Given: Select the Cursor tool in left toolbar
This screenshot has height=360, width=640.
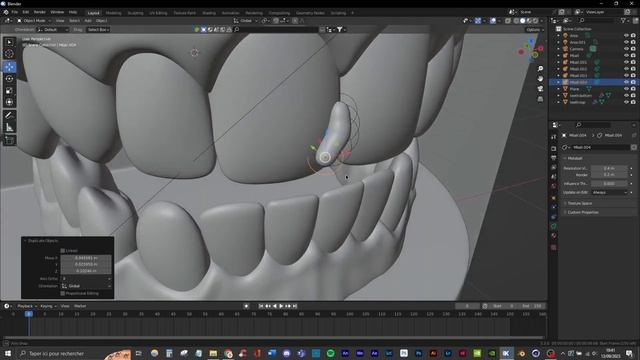Looking at the screenshot, I should [9, 54].
